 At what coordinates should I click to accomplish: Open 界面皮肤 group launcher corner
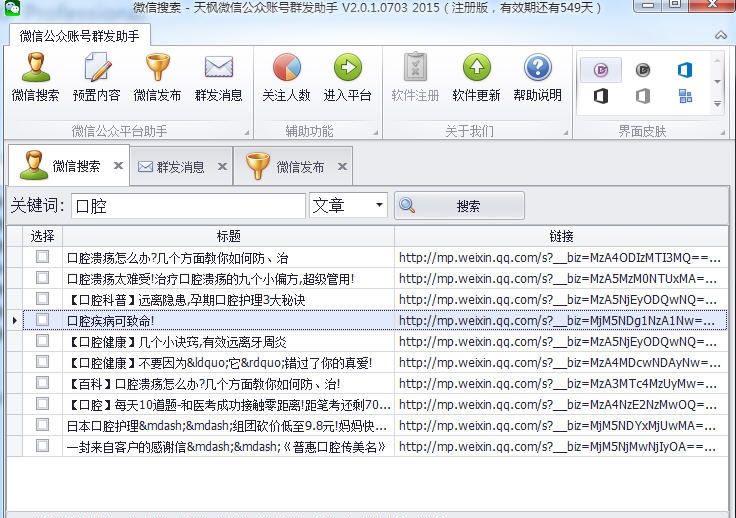point(723,133)
